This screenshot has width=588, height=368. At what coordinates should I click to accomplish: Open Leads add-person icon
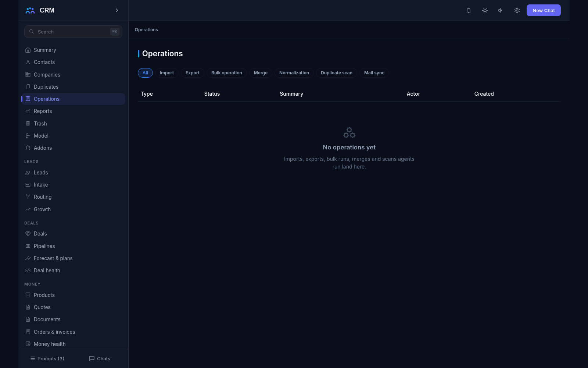(28, 173)
